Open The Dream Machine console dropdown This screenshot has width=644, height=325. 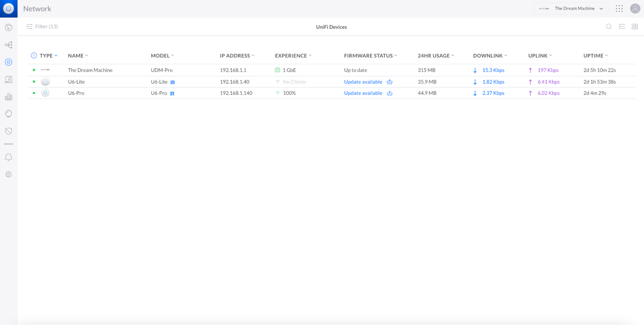[571, 9]
